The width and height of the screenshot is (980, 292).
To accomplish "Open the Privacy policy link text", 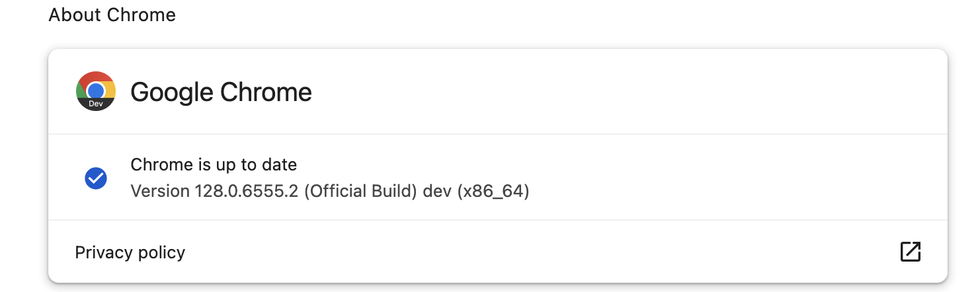I will pyautogui.click(x=130, y=252).
